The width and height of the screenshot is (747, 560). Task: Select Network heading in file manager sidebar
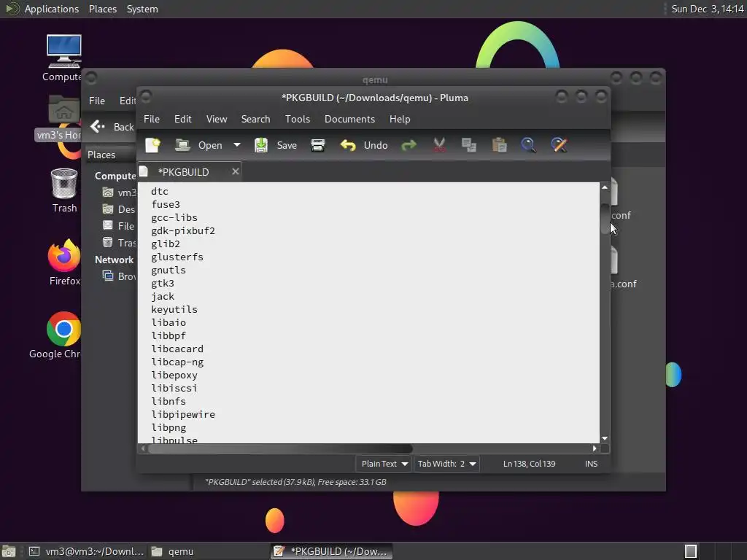click(115, 260)
